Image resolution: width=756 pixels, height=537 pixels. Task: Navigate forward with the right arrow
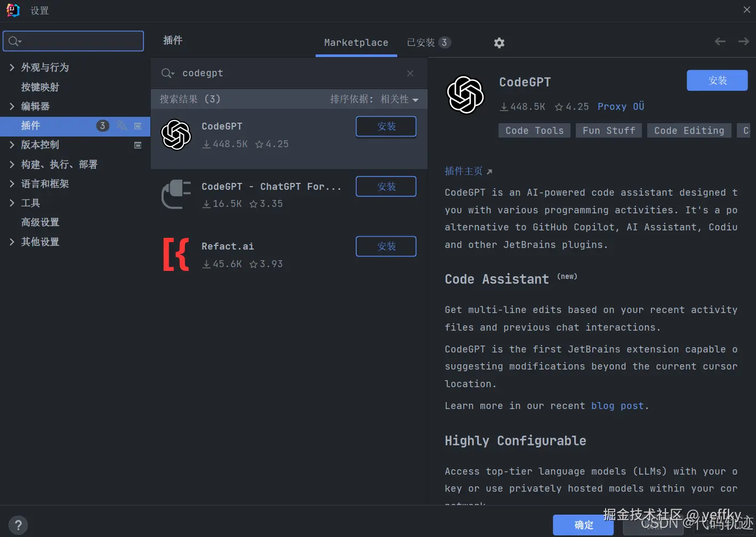[x=744, y=42]
